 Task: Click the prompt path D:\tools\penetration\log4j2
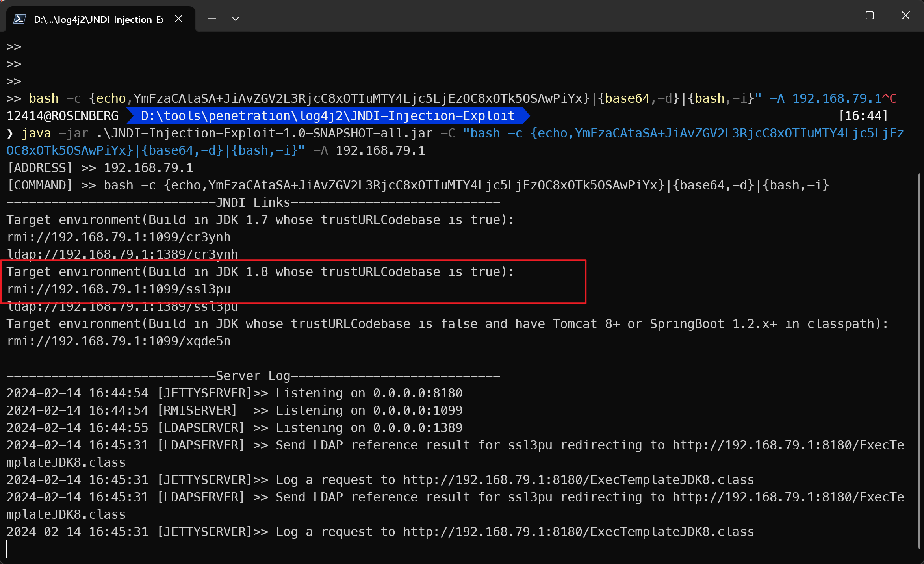tap(328, 116)
